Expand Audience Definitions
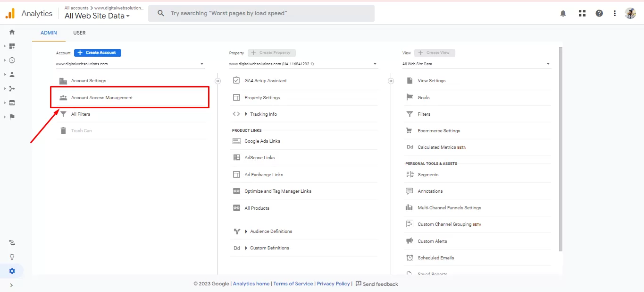The width and height of the screenshot is (644, 292). point(271,232)
